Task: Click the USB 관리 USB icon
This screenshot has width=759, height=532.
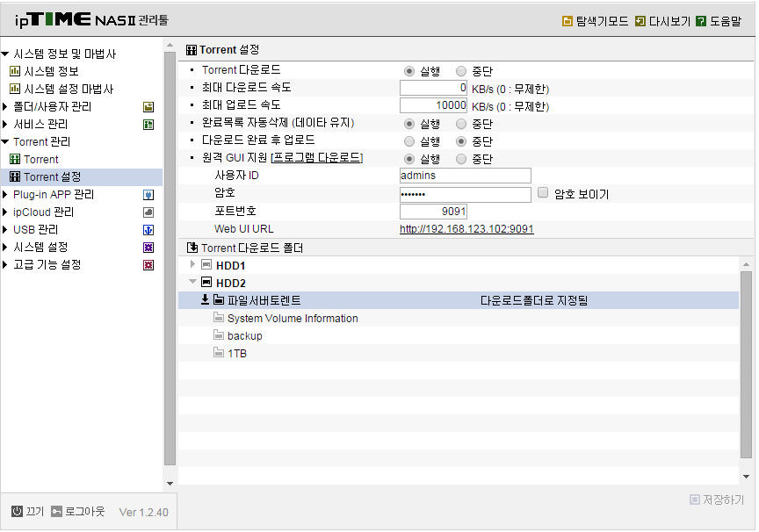Action: 148,230
